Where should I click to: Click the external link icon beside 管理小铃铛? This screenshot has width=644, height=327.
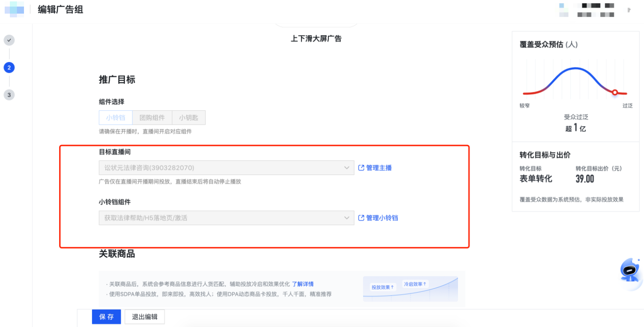click(x=360, y=217)
